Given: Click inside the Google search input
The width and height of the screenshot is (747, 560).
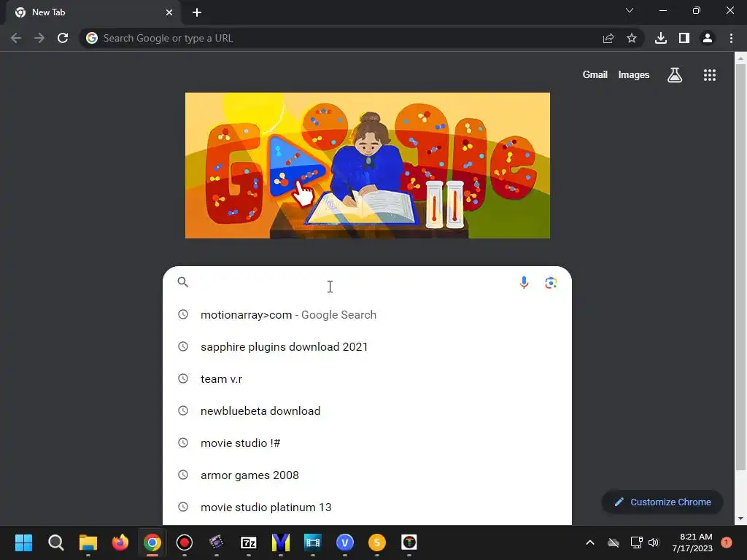Looking at the screenshot, I should tap(352, 282).
